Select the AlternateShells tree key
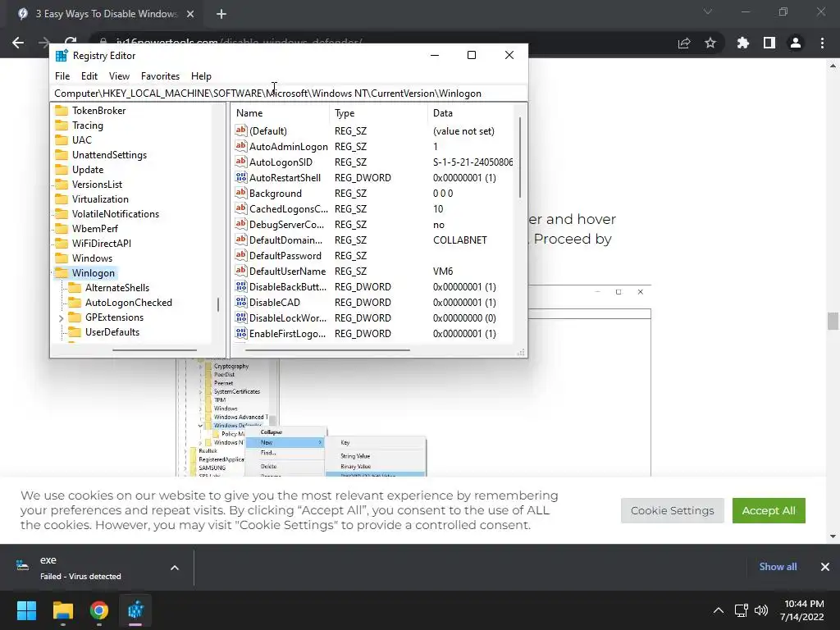 coord(117,288)
